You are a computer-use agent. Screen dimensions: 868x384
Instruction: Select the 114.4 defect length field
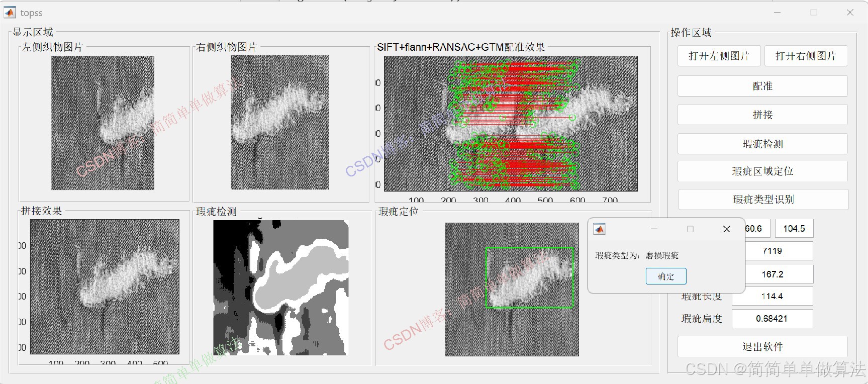click(772, 296)
